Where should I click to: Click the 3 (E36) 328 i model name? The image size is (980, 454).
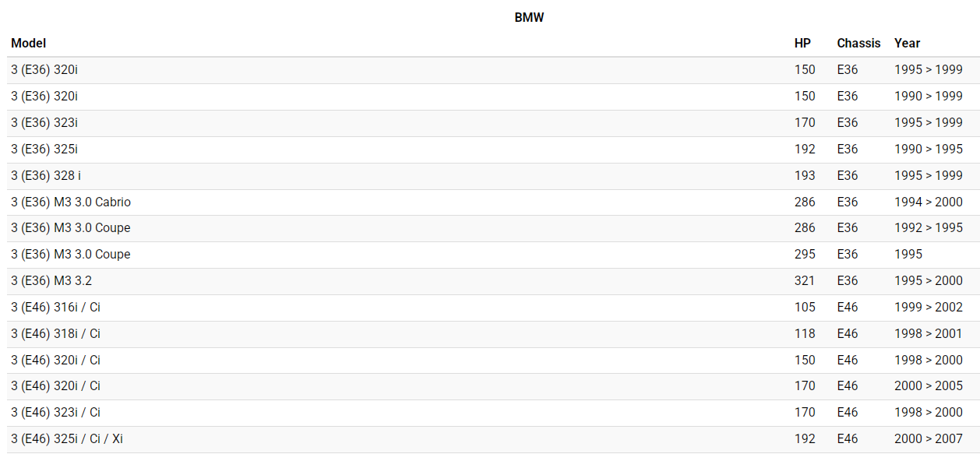point(46,176)
